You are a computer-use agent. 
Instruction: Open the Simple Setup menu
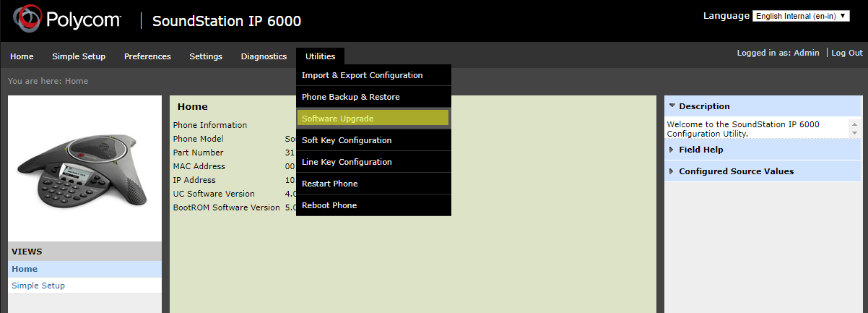click(x=79, y=56)
